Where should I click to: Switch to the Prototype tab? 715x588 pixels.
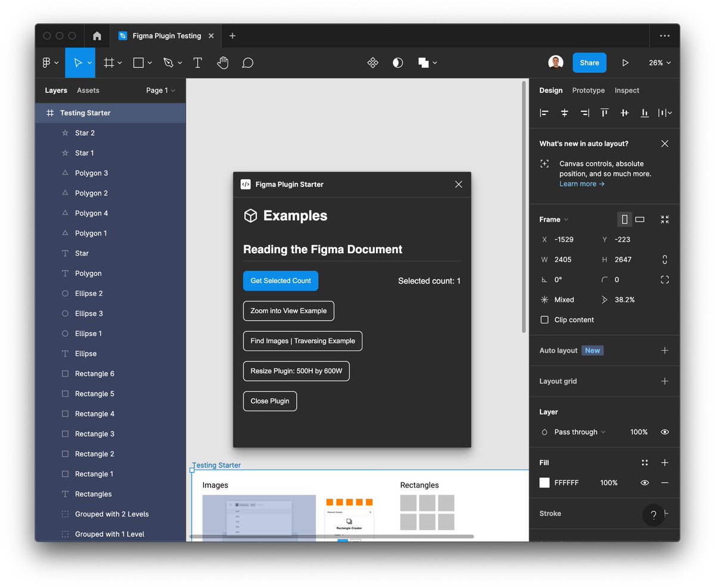click(589, 91)
